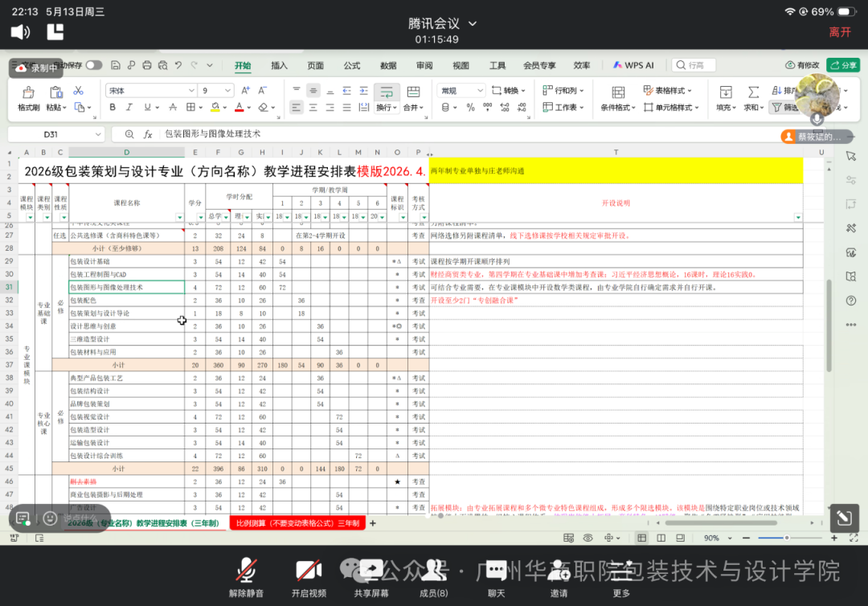This screenshot has width=868, height=606.
Task: Open the Paste (粘贴) dropdown arrow
Action: pos(65,108)
